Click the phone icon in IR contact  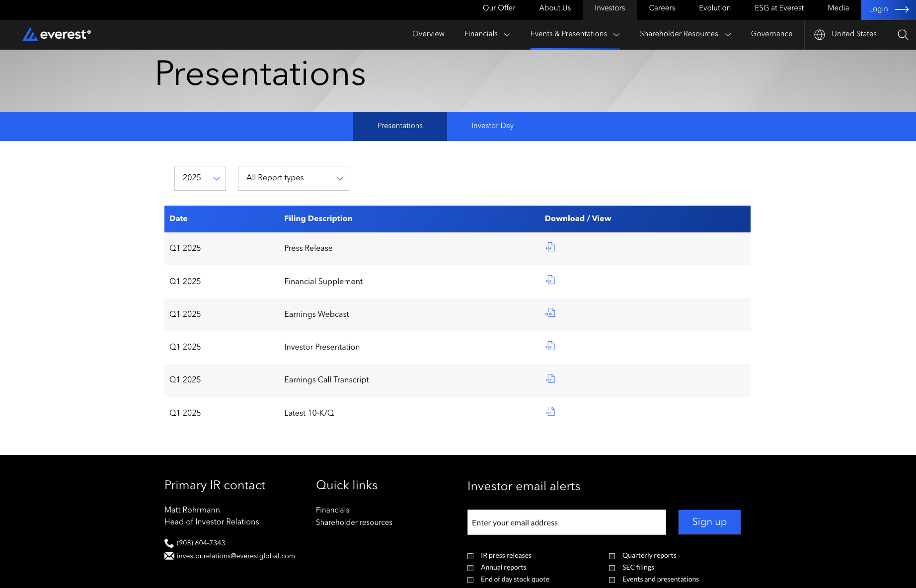(x=169, y=543)
